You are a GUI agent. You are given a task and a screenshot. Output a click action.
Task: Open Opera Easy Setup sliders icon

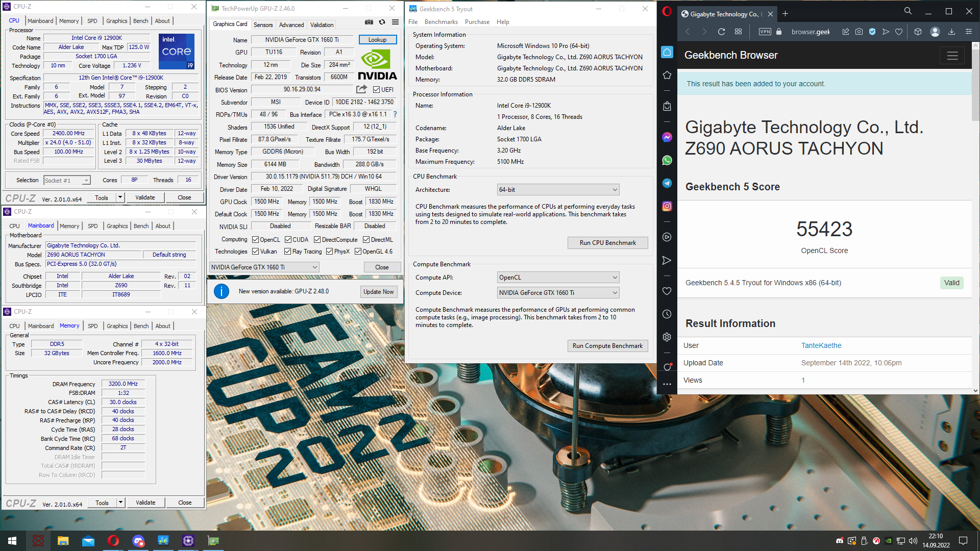coord(968,32)
